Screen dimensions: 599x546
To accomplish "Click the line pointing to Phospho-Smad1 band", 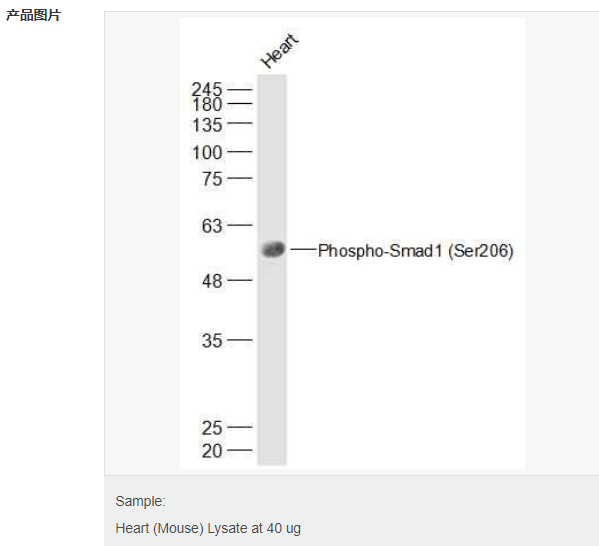I will point(303,250).
